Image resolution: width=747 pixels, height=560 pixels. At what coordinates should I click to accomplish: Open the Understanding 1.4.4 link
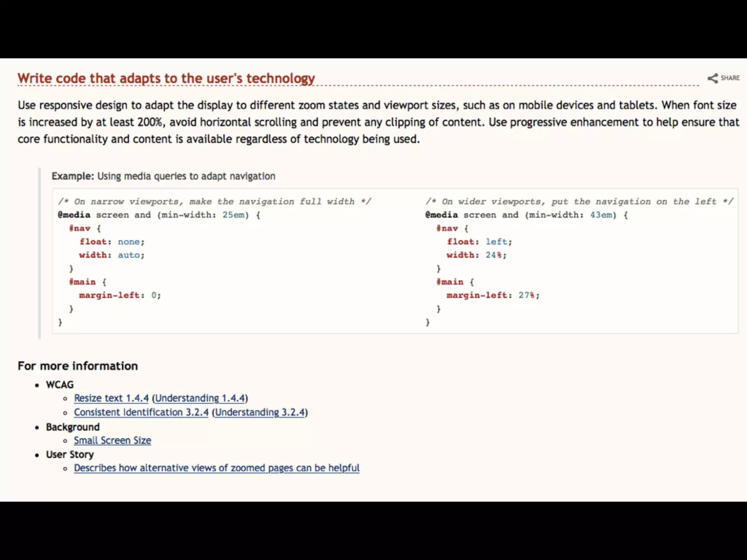200,398
